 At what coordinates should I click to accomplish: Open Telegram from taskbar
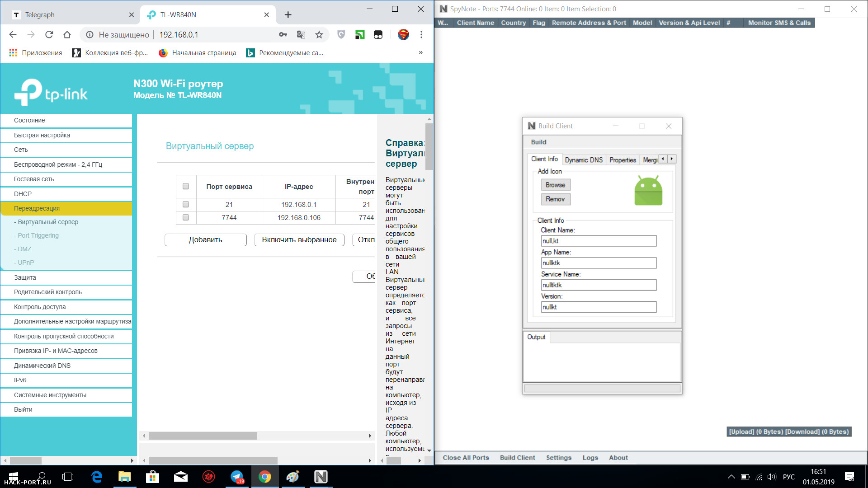tap(237, 477)
